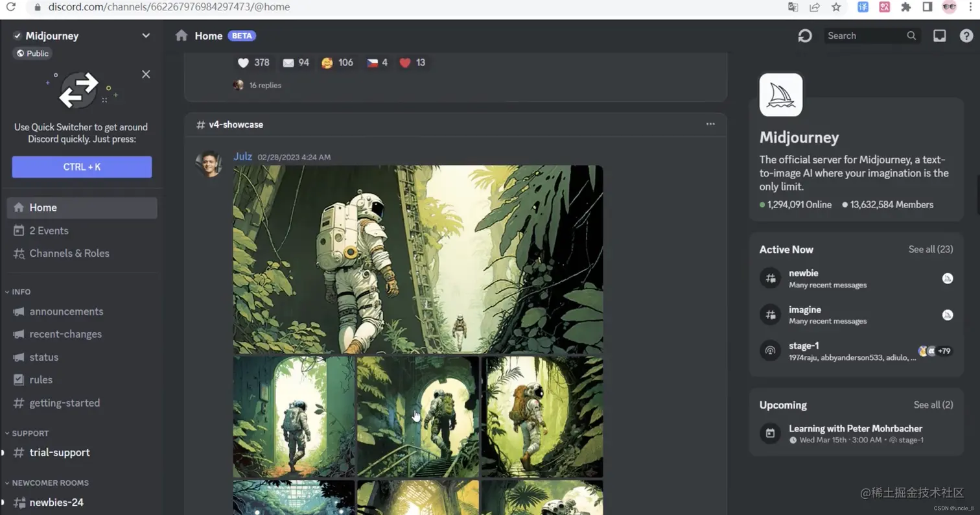Open the v4-showcase thread options menu

pyautogui.click(x=710, y=124)
